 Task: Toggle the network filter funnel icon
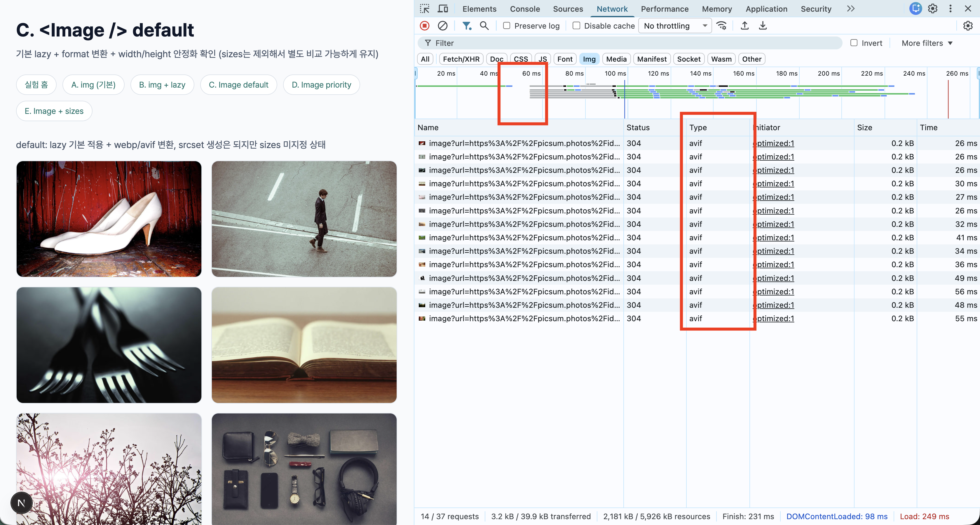point(466,25)
